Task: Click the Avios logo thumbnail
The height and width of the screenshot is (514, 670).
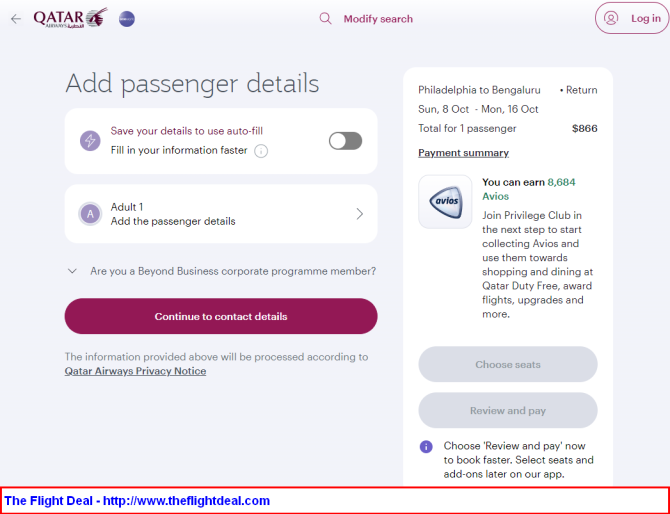Action: coord(445,202)
